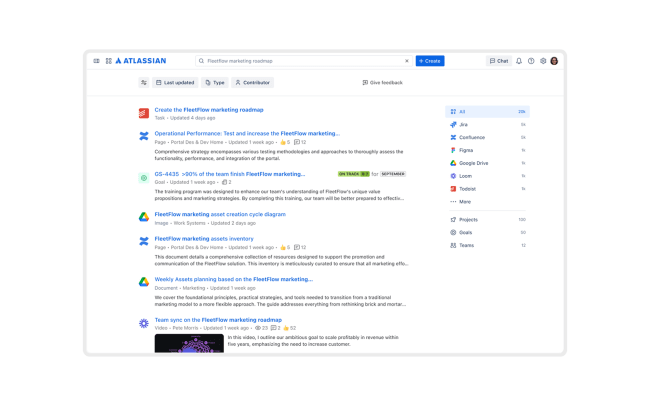The width and height of the screenshot is (650, 406).
Task: Click the Loom icon of the Team sync video
Action: pos(144,323)
